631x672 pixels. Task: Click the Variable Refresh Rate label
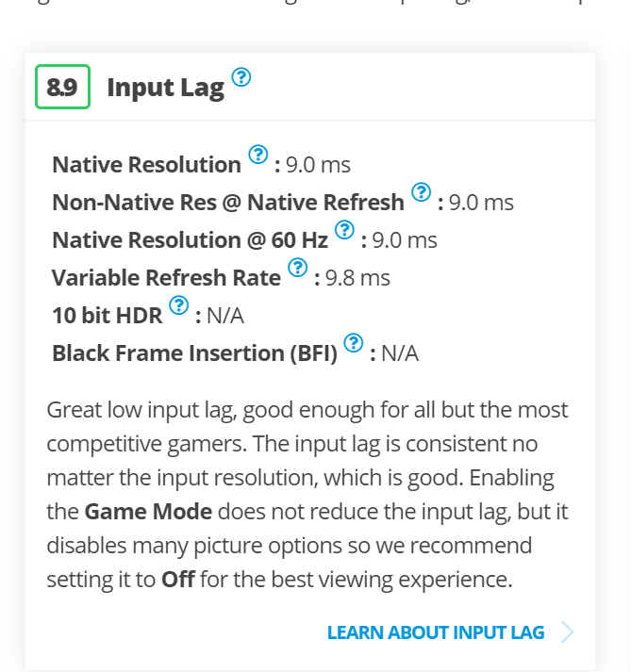click(x=166, y=278)
